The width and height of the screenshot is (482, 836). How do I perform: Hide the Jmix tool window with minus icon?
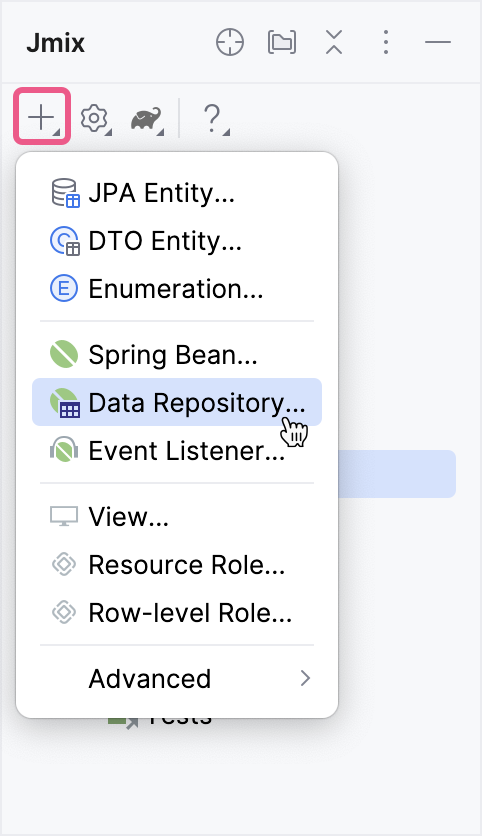pyautogui.click(x=438, y=42)
